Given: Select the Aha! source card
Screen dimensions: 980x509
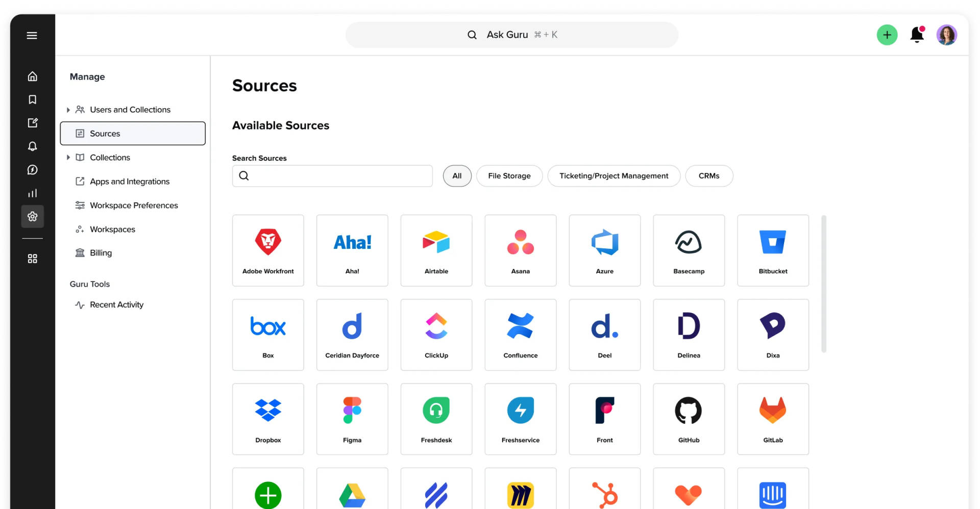Looking at the screenshot, I should pyautogui.click(x=352, y=250).
